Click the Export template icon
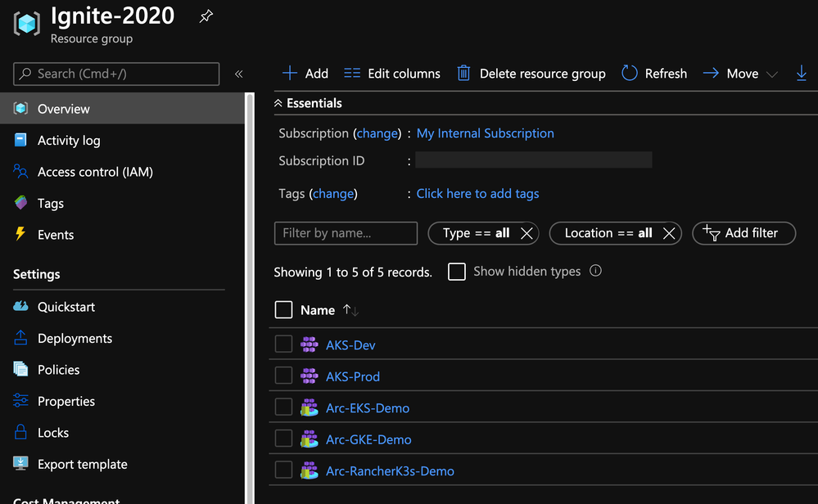The width and height of the screenshot is (818, 504). pyautogui.click(x=20, y=463)
